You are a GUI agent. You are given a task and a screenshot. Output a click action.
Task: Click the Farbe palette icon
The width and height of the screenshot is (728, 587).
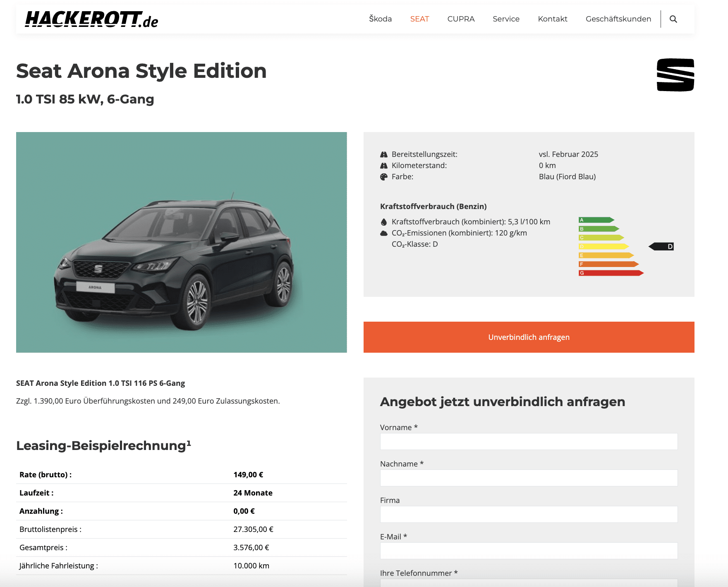384,177
